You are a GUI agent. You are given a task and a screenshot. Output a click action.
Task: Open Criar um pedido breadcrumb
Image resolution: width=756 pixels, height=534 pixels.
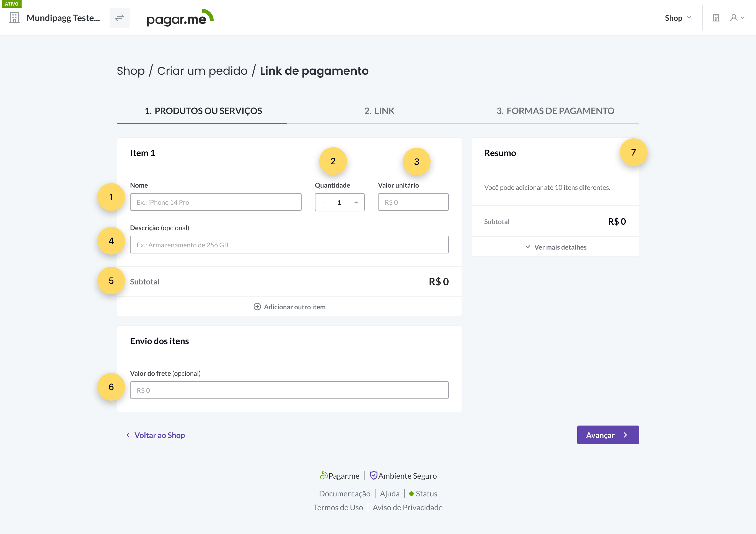click(202, 71)
